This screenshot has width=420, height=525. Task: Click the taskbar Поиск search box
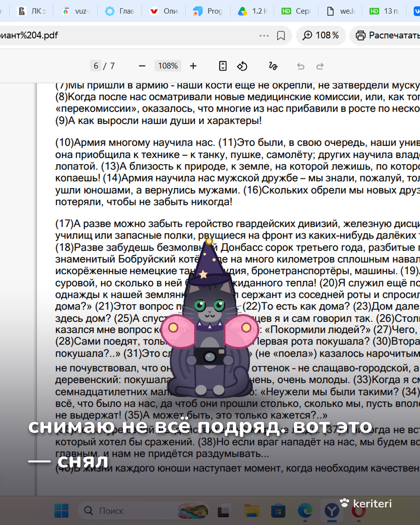coord(143,511)
